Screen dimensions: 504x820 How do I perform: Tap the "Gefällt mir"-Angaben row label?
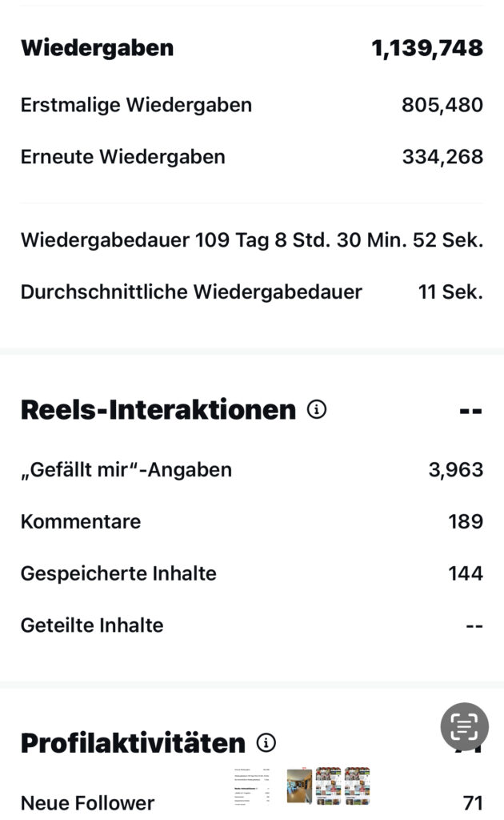tap(126, 469)
